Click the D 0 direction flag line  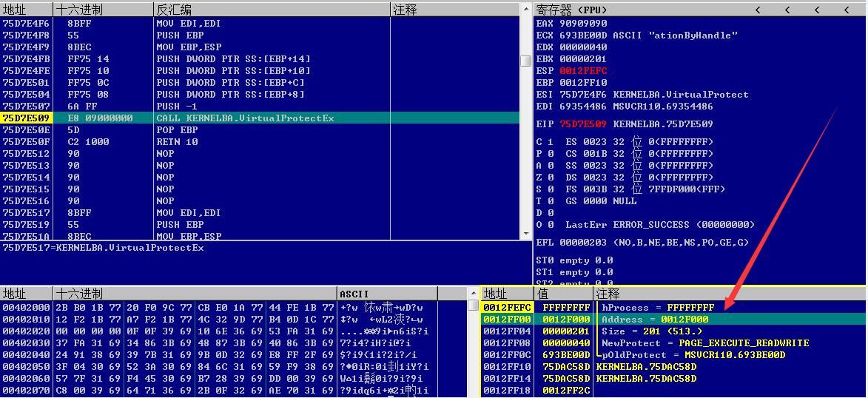click(x=545, y=212)
